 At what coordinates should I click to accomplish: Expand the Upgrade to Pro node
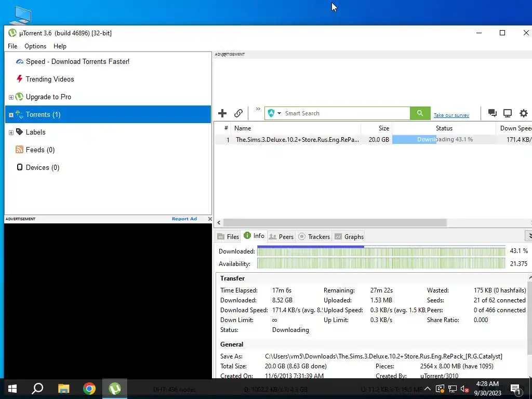[x=11, y=97]
